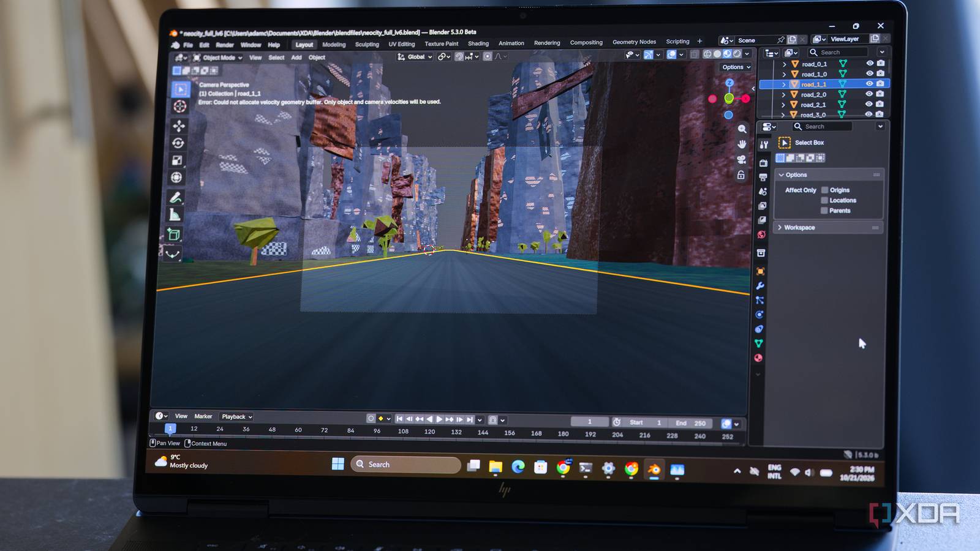Open the Global transform orientation dropdown
This screenshot has width=980, height=551.
pyautogui.click(x=415, y=57)
